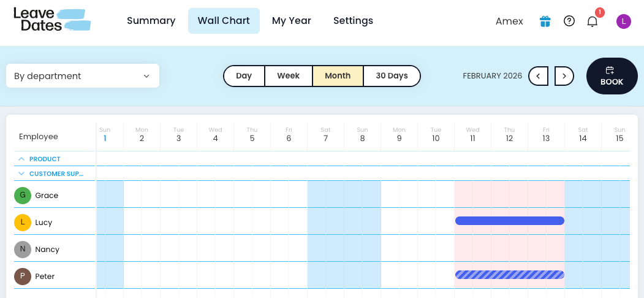The height and width of the screenshot is (298, 644).
Task: Go to previous month arrow
Action: [538, 76]
